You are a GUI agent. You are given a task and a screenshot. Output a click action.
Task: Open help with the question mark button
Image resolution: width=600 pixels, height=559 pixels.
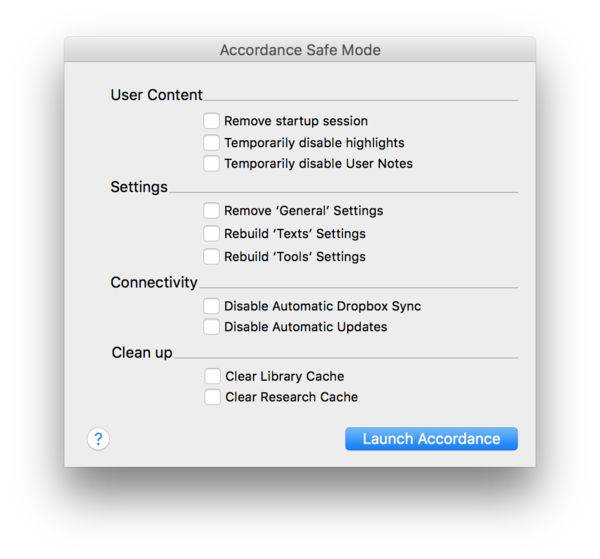[98, 438]
